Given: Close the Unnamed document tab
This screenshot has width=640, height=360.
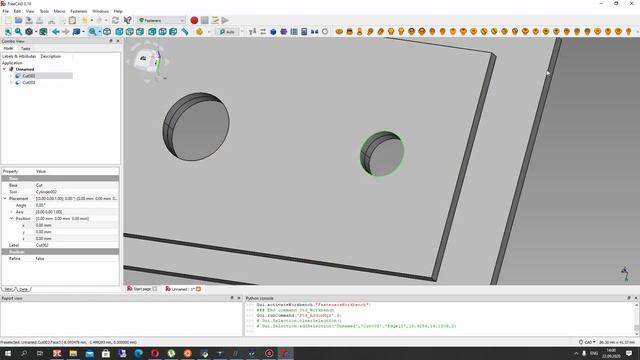Looking at the screenshot, I should pos(198,289).
